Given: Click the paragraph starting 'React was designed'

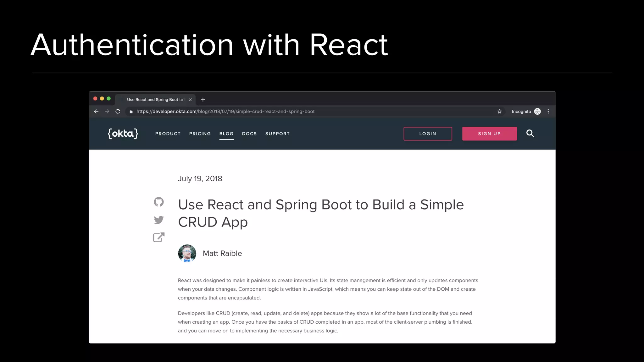Looking at the screenshot, I should click(328, 289).
